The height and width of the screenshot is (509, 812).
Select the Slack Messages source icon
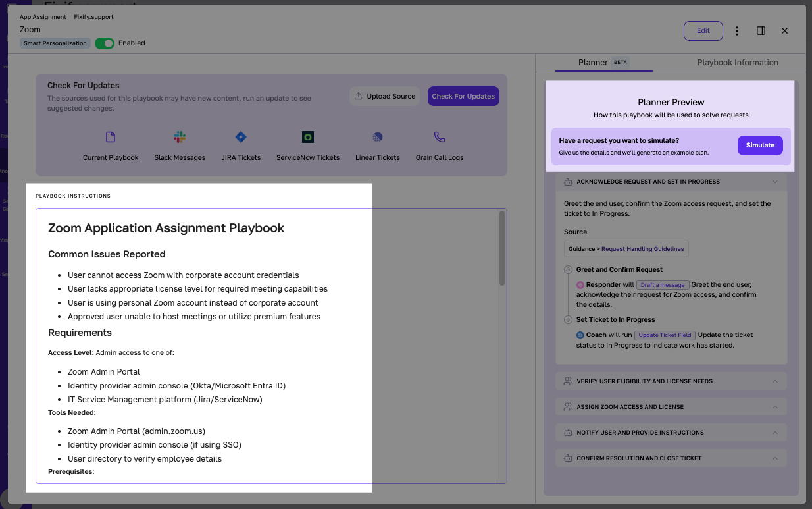coord(179,137)
